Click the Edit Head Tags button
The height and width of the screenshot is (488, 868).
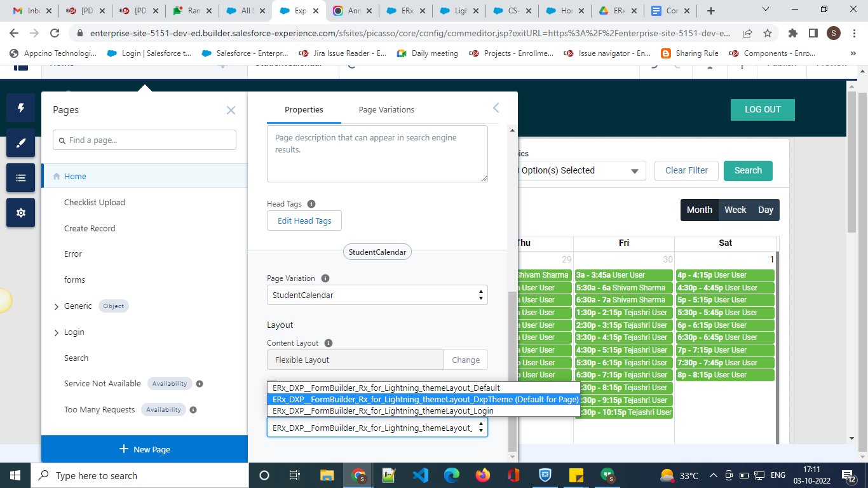coord(304,220)
